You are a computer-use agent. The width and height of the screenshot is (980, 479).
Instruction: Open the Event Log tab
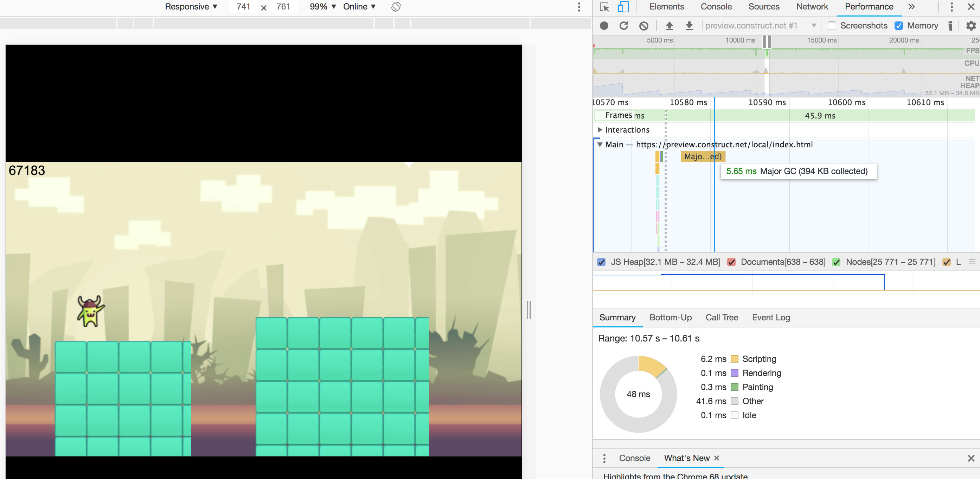point(771,317)
